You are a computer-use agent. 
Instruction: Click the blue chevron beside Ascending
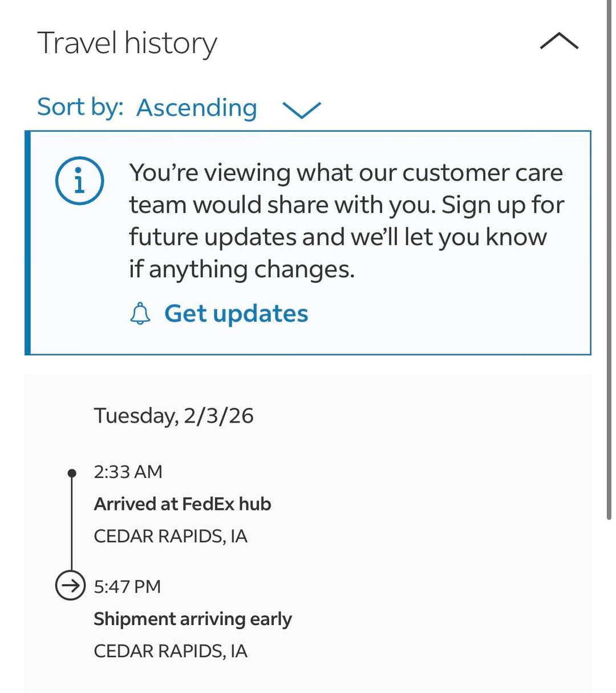[302, 110]
